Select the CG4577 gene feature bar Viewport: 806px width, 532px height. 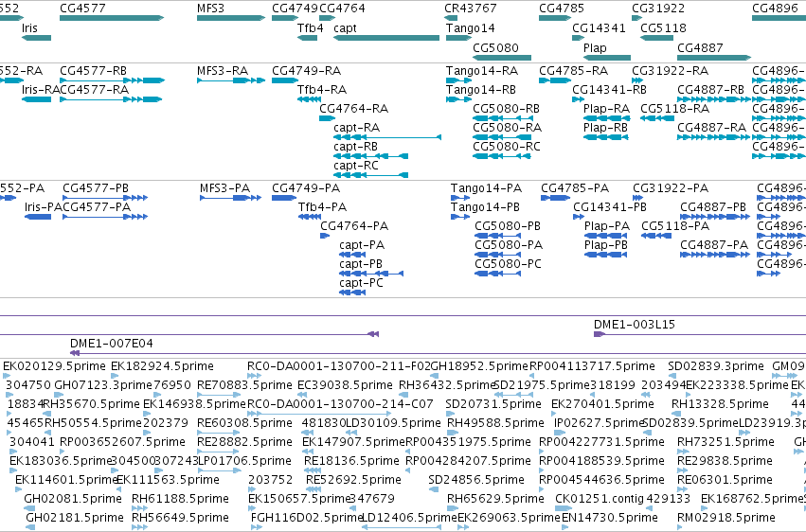click(112, 18)
